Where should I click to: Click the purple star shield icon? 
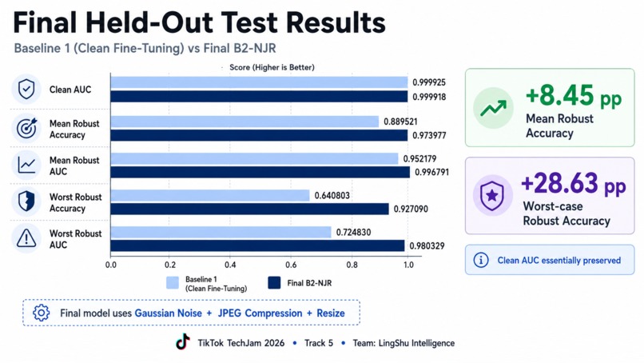pyautogui.click(x=492, y=196)
